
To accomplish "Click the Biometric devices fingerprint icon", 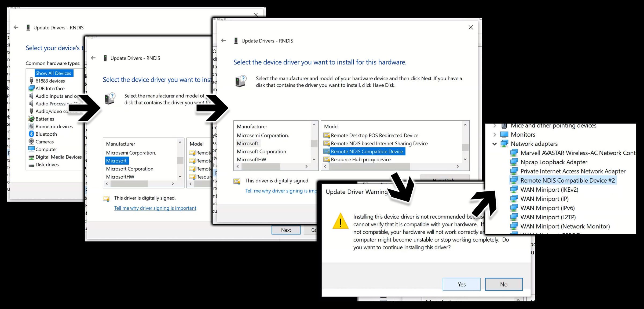I will (x=31, y=126).
